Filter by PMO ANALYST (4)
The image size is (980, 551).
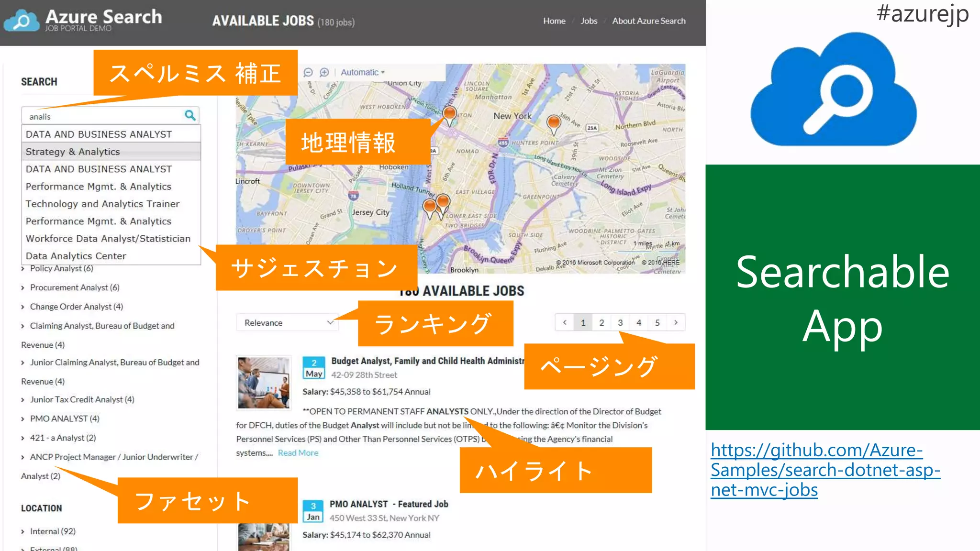click(x=65, y=419)
